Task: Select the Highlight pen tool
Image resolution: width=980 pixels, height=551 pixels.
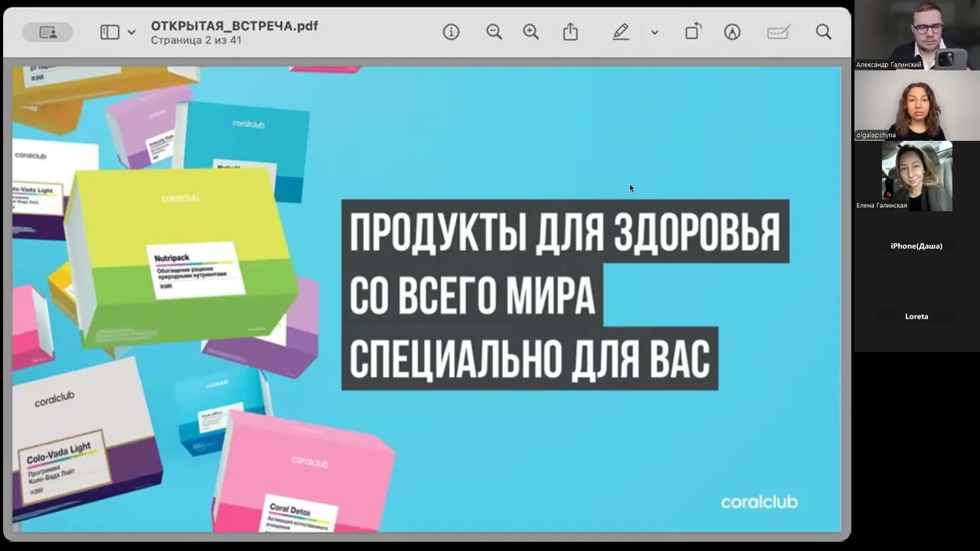Action: (x=621, y=32)
